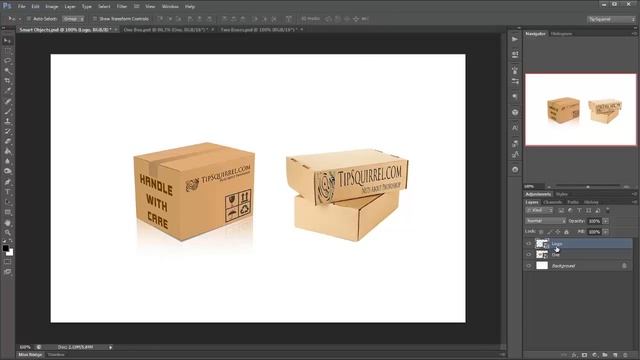Open the blend mode Normal dropdown
The image size is (640, 360).
pyautogui.click(x=545, y=221)
